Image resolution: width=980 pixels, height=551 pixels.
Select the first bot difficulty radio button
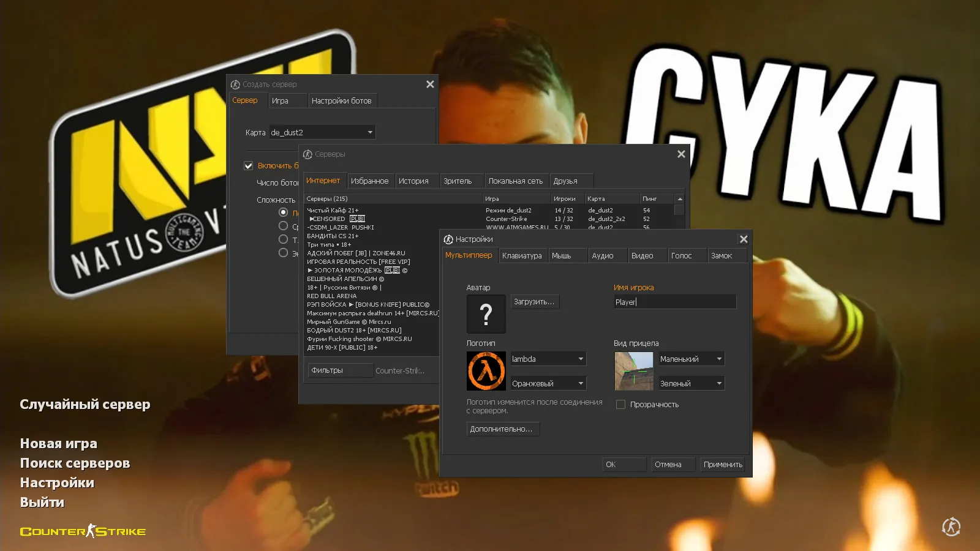tap(283, 212)
